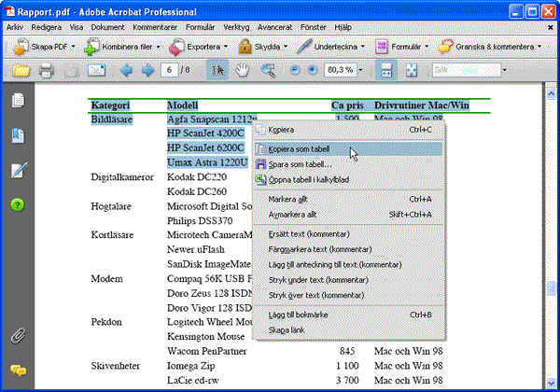This screenshot has width=560, height=392.
Task: Activate the Select text cursor tool
Action: click(x=217, y=70)
